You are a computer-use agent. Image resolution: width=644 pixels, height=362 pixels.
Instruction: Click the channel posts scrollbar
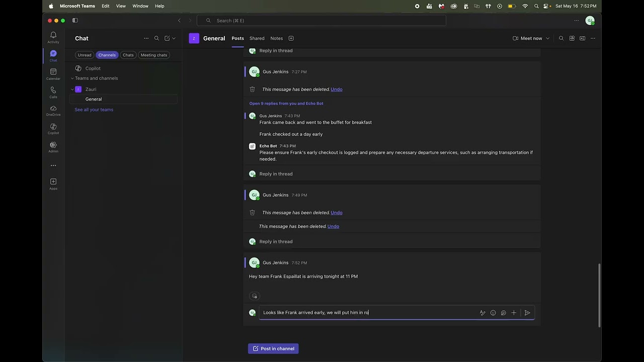599,295
